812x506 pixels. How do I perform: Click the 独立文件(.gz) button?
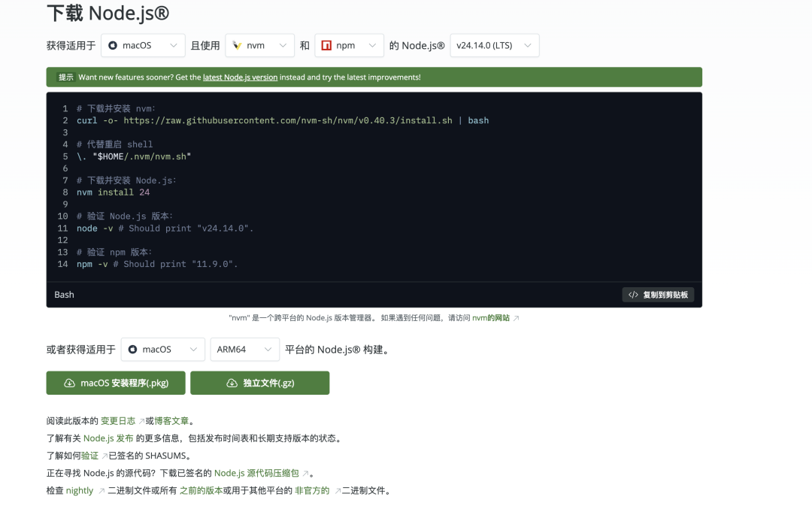pyautogui.click(x=260, y=383)
